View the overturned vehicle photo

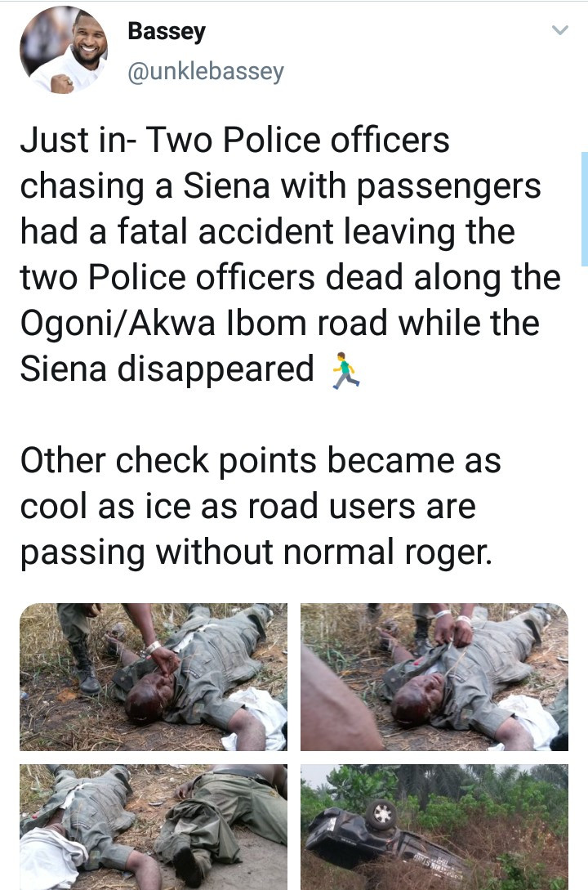(434, 827)
